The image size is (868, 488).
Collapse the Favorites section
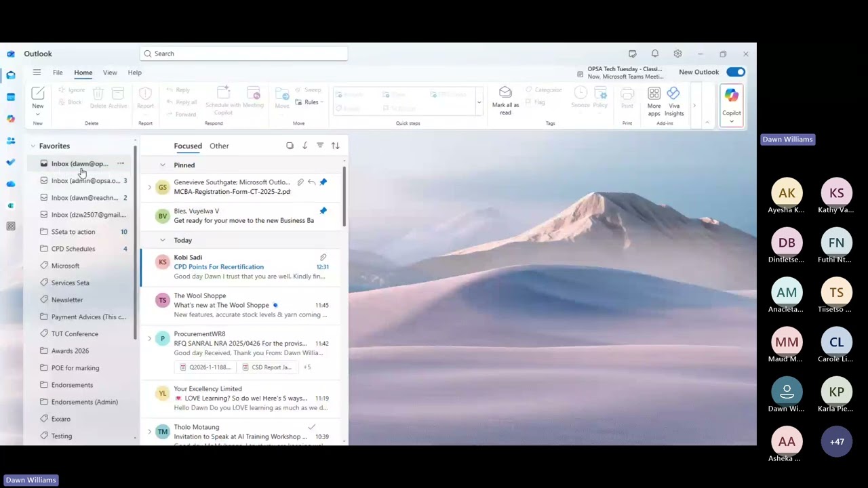coord(33,146)
